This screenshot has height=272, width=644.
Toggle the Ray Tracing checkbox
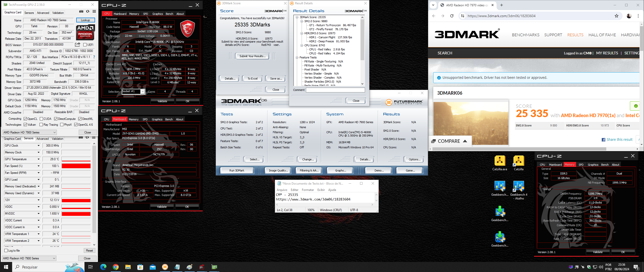(x=41, y=125)
